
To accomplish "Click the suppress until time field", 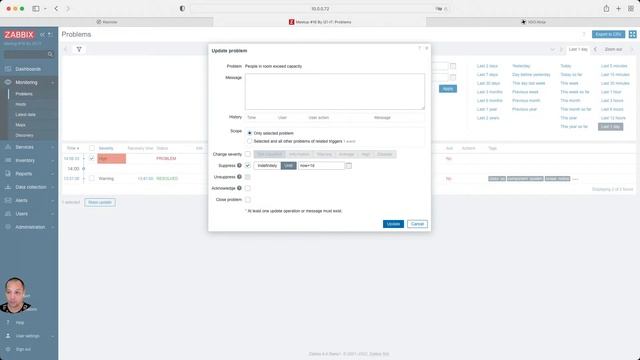I will 321,166.
